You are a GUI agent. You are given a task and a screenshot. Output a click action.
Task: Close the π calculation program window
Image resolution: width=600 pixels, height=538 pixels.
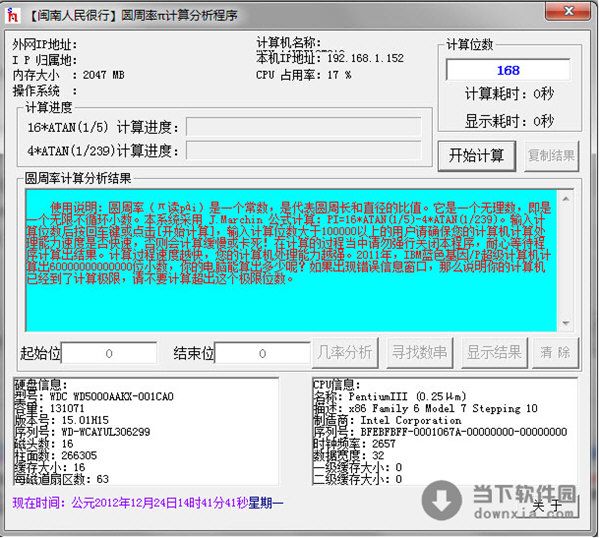[568, 11]
